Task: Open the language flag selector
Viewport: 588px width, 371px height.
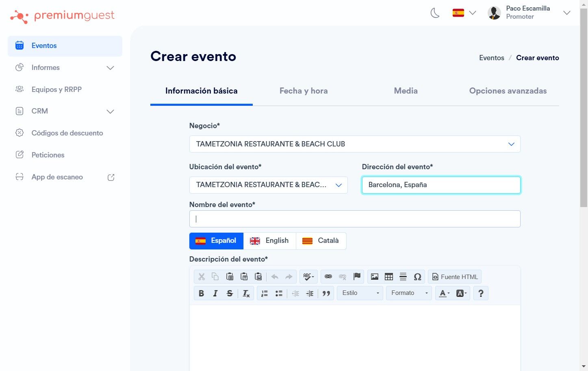Action: click(x=464, y=13)
